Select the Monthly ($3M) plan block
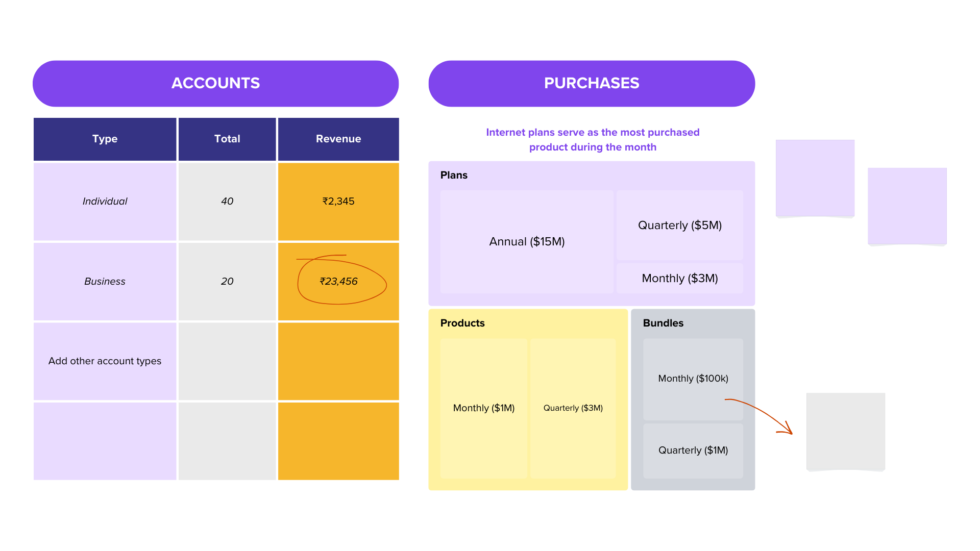This screenshot has width=980, height=551. pos(680,278)
